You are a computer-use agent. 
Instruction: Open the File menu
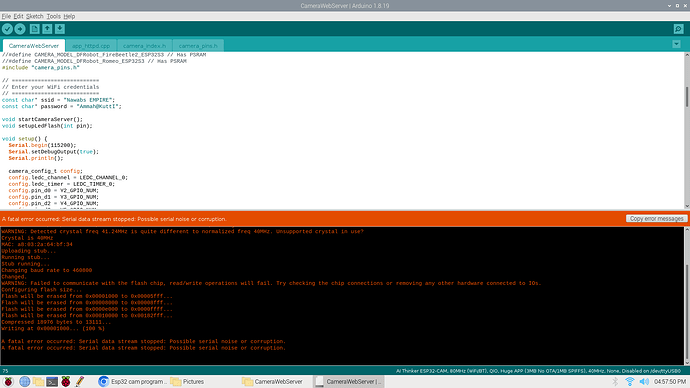(6, 16)
